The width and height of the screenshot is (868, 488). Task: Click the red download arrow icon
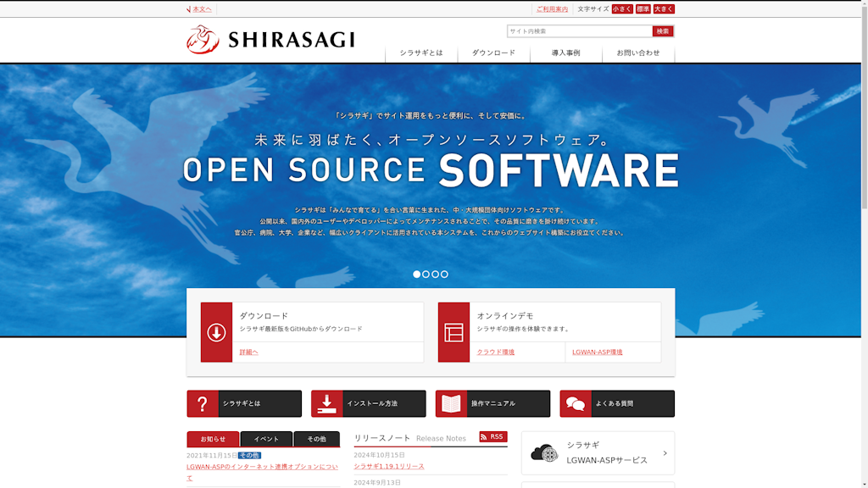pyautogui.click(x=216, y=332)
